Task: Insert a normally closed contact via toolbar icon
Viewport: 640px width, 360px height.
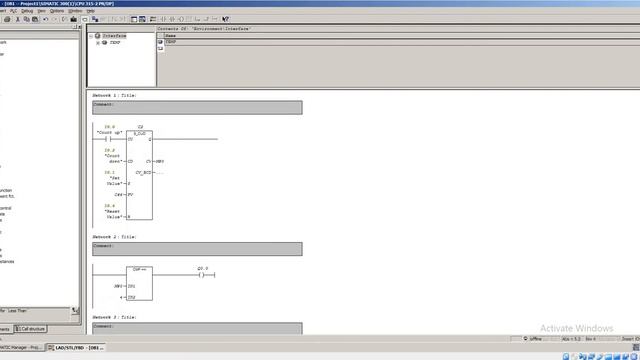Action: (172, 19)
